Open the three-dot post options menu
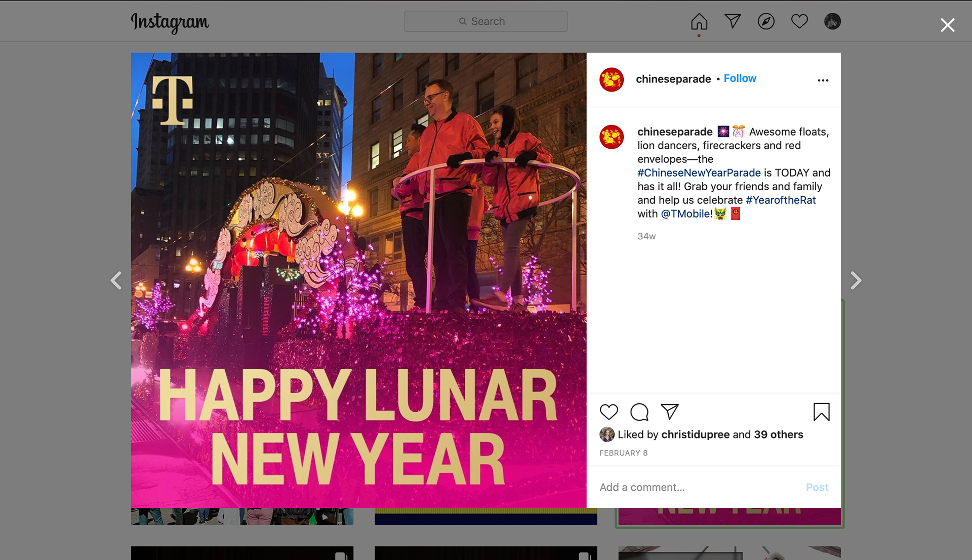Image resolution: width=972 pixels, height=560 pixels. (823, 80)
